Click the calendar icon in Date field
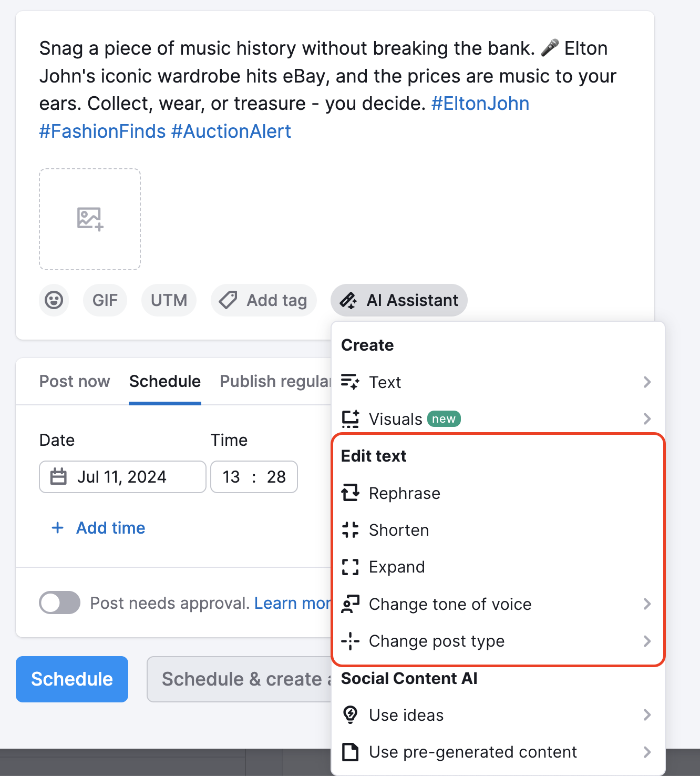700x776 pixels. pyautogui.click(x=58, y=477)
